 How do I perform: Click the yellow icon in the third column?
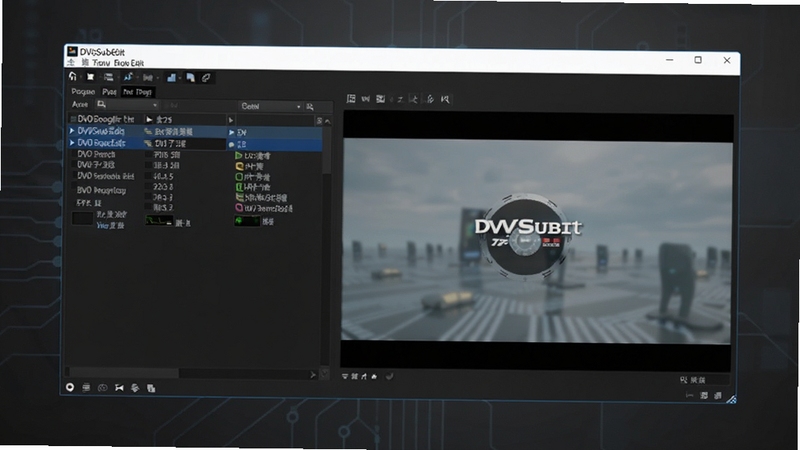click(239, 166)
